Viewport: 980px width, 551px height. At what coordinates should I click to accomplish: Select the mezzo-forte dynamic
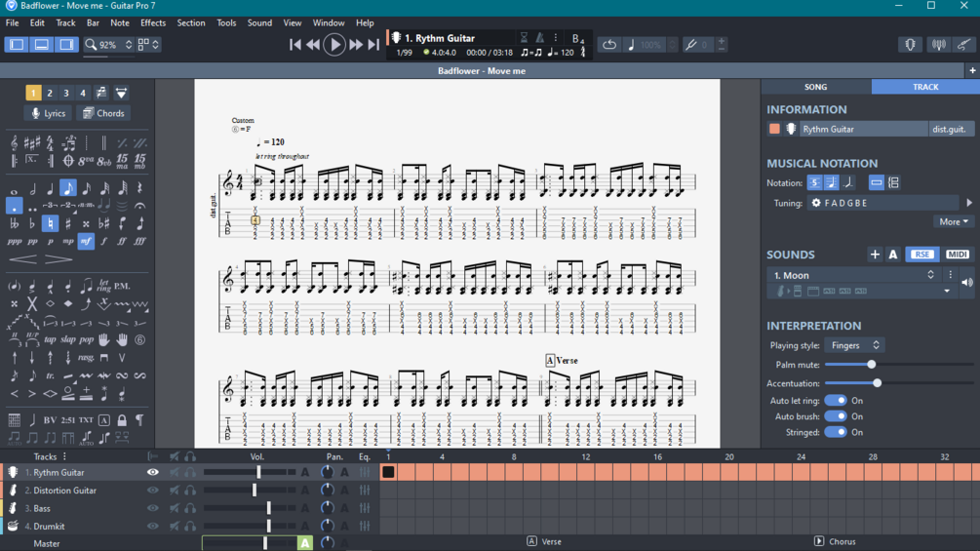86,241
